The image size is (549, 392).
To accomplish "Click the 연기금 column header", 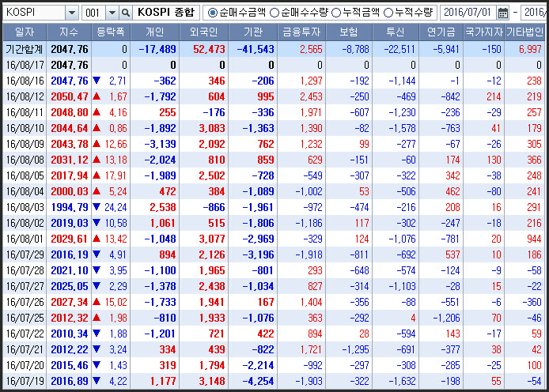I will click(x=441, y=32).
